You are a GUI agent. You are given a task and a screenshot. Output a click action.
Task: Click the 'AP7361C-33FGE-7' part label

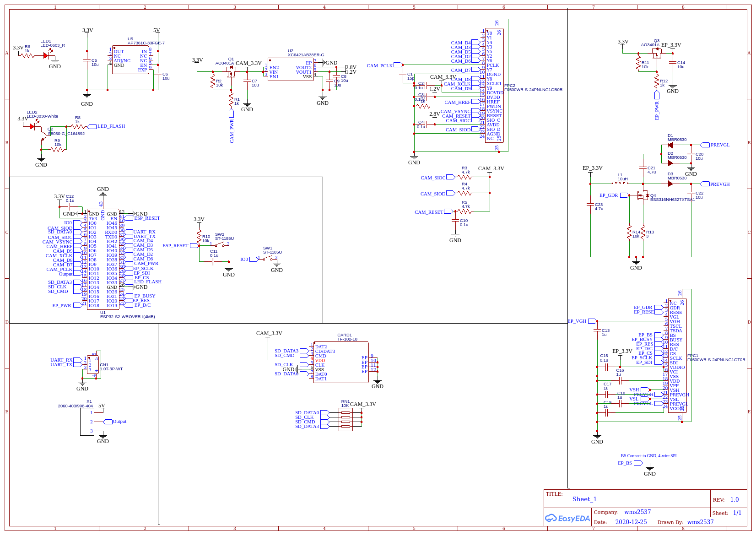(x=146, y=43)
